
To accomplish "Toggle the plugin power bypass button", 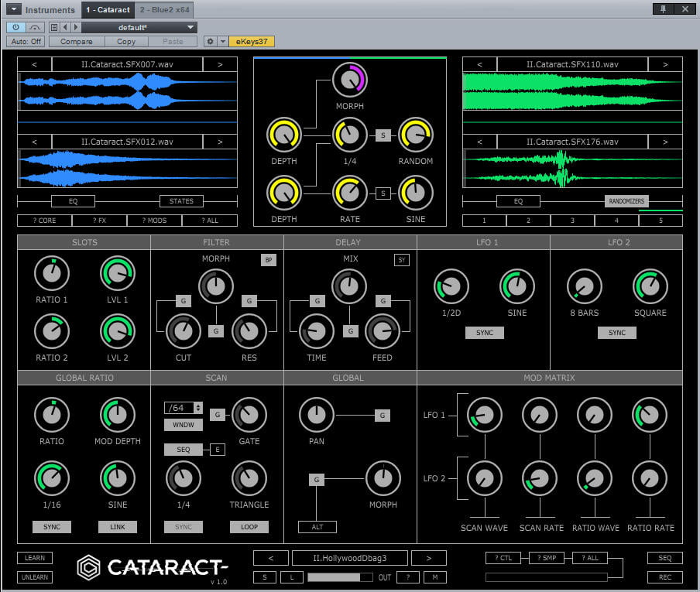I will click(16, 27).
